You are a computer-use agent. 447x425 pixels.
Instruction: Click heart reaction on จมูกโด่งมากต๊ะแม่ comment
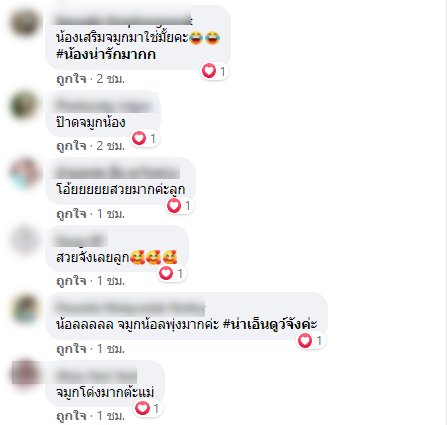(148, 408)
